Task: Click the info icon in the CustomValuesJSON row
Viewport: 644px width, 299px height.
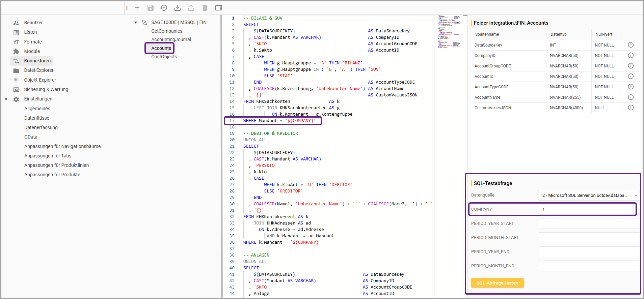Action: (630, 108)
